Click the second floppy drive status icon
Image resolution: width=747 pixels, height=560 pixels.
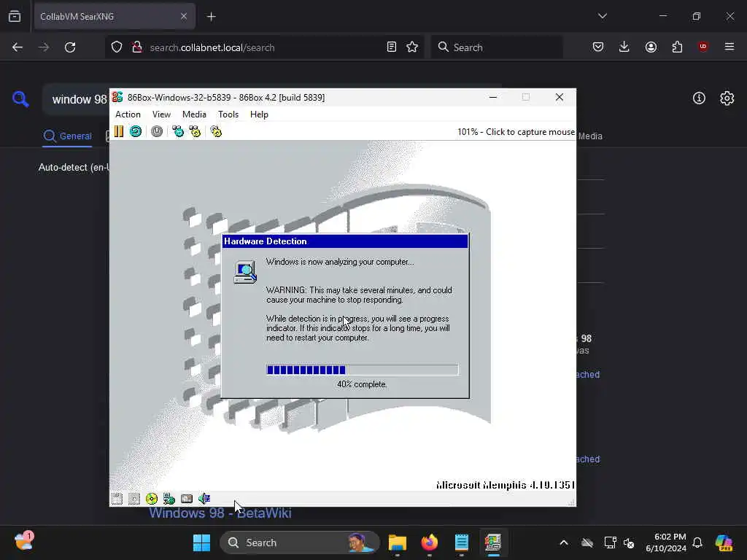134,499
